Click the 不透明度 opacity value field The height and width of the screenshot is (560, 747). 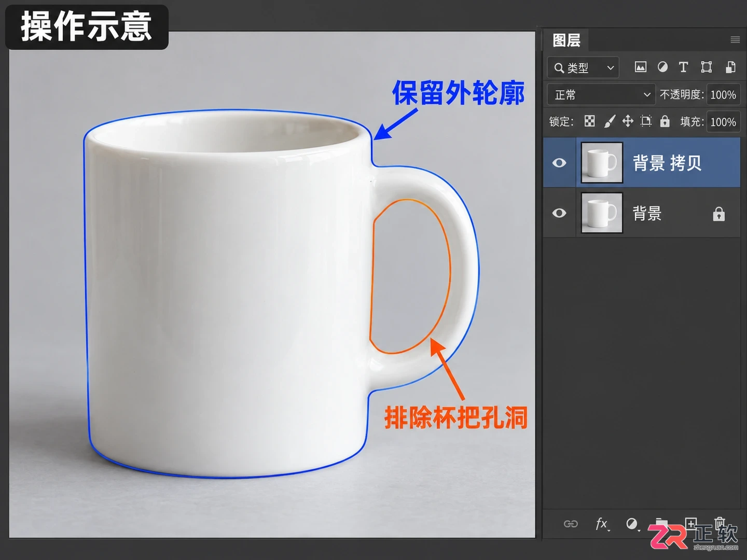coord(723,95)
